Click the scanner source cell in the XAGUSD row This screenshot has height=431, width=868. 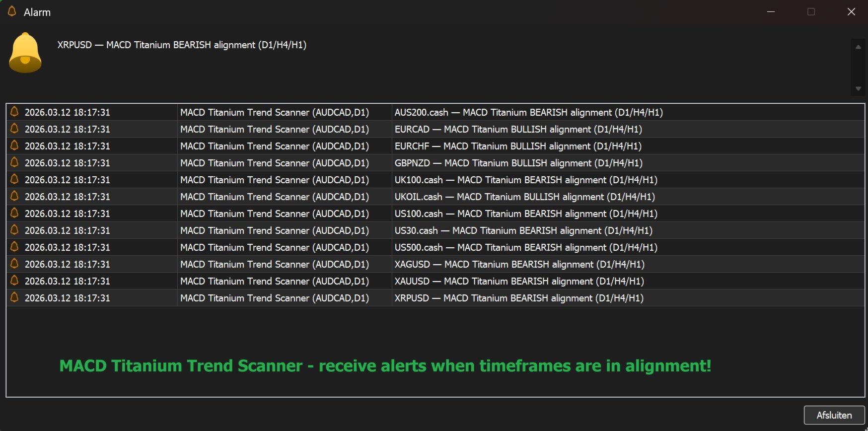coord(275,264)
